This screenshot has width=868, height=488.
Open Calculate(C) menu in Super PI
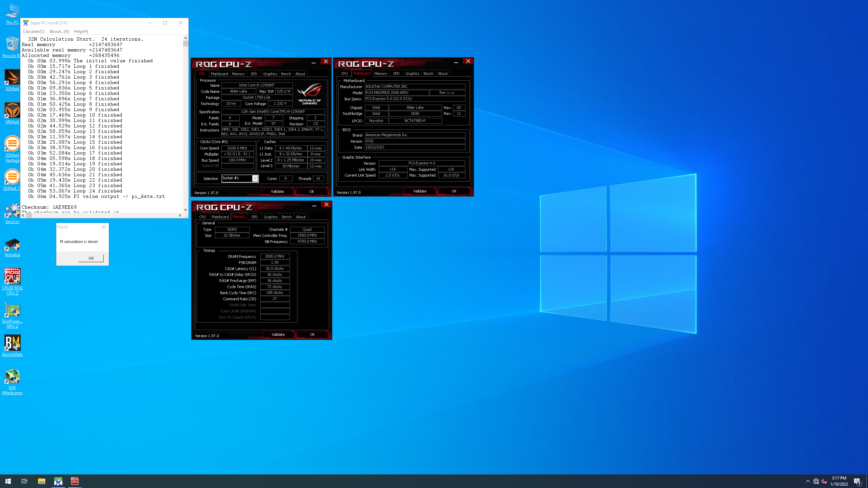[34, 32]
